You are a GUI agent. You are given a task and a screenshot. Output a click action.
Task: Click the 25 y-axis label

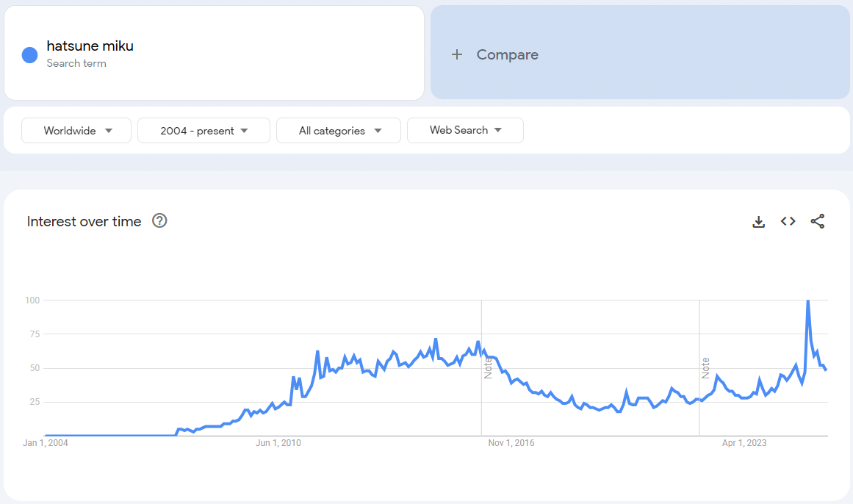(x=35, y=402)
